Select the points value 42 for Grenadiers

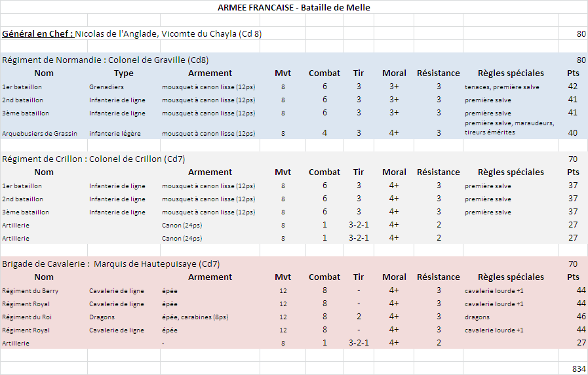coord(573,87)
